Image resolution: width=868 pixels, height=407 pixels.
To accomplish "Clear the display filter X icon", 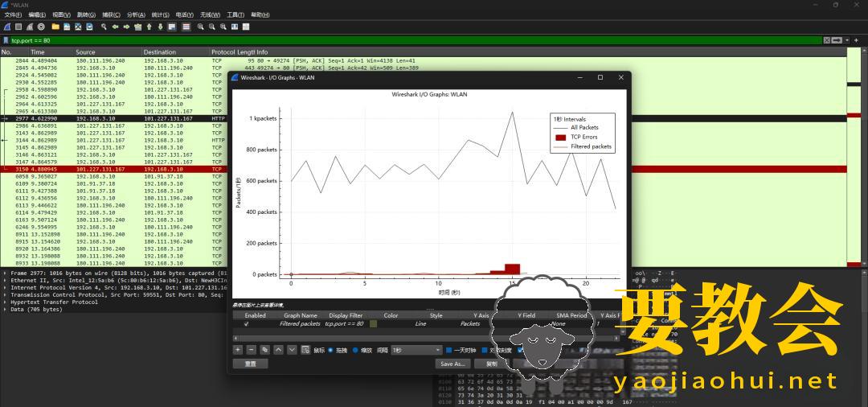I will [x=826, y=40].
